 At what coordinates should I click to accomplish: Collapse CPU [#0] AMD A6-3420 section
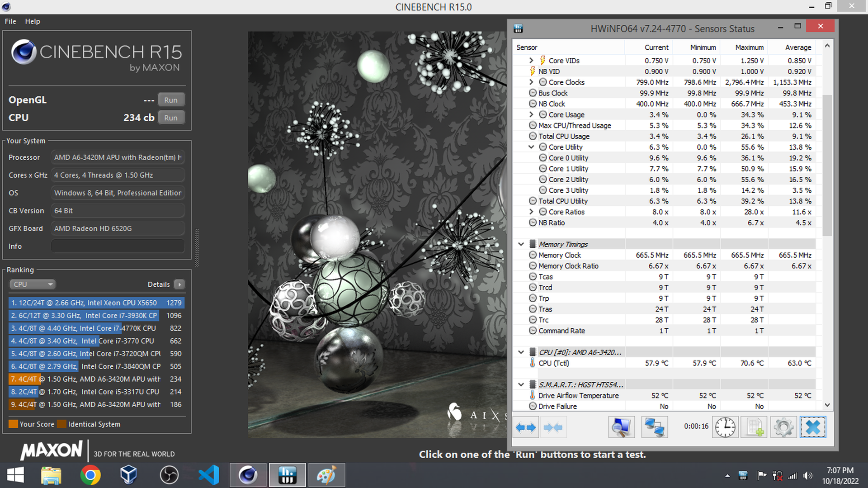521,352
